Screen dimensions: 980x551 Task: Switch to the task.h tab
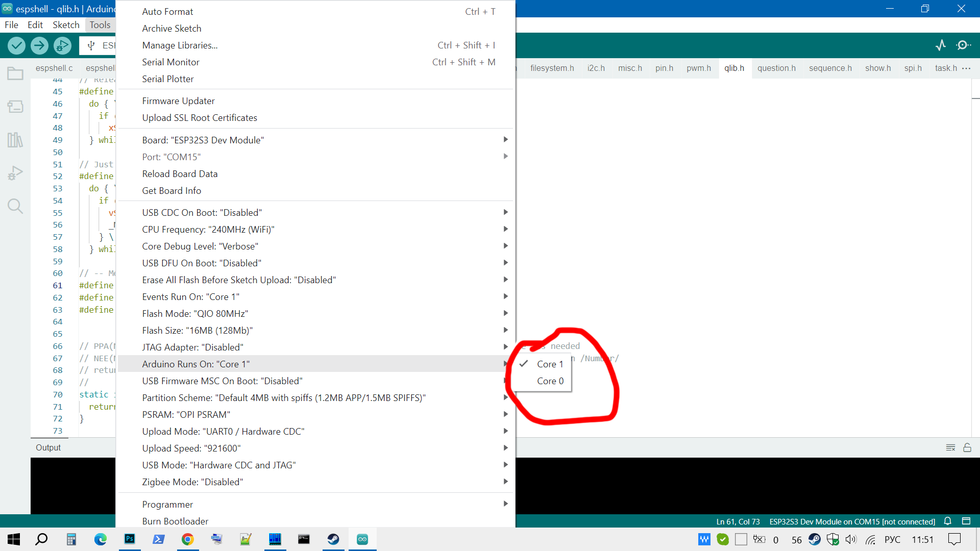click(x=945, y=68)
